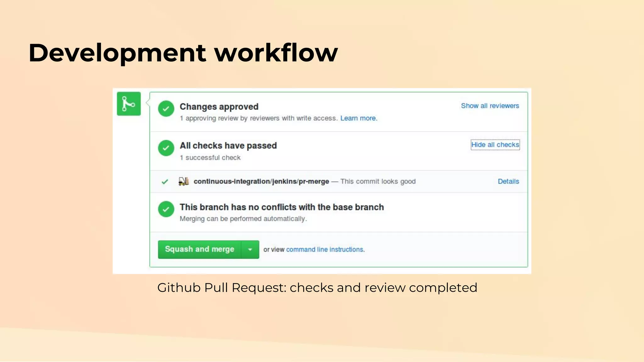Click the Github Pull Request caption text
Screen dimensions: 644x362
317,288
